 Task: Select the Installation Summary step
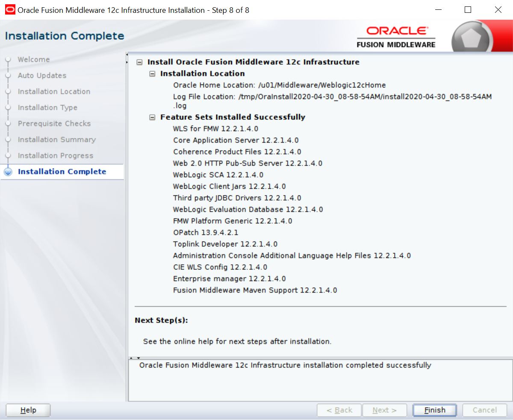(57, 140)
